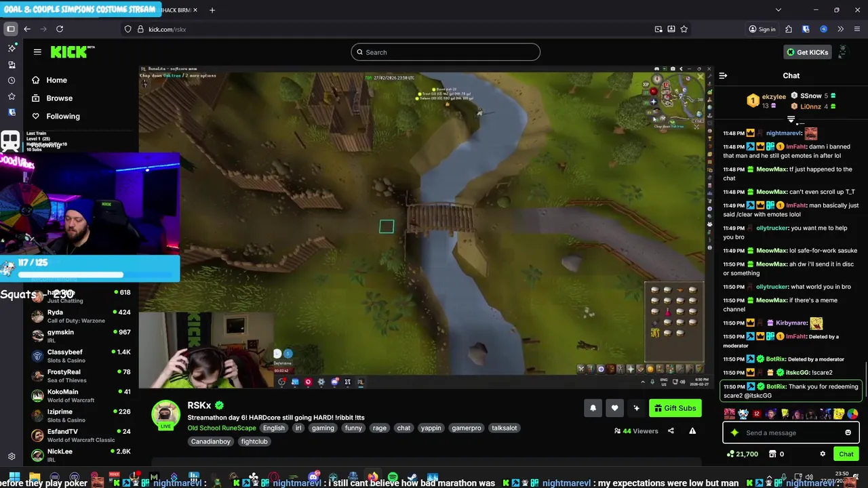This screenshot has width=868, height=488.
Task: Click Firefox Sign in button
Action: [762, 29]
